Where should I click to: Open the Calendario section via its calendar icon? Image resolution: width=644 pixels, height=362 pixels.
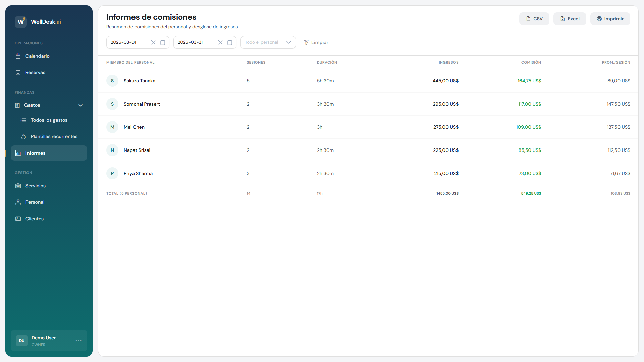click(18, 56)
